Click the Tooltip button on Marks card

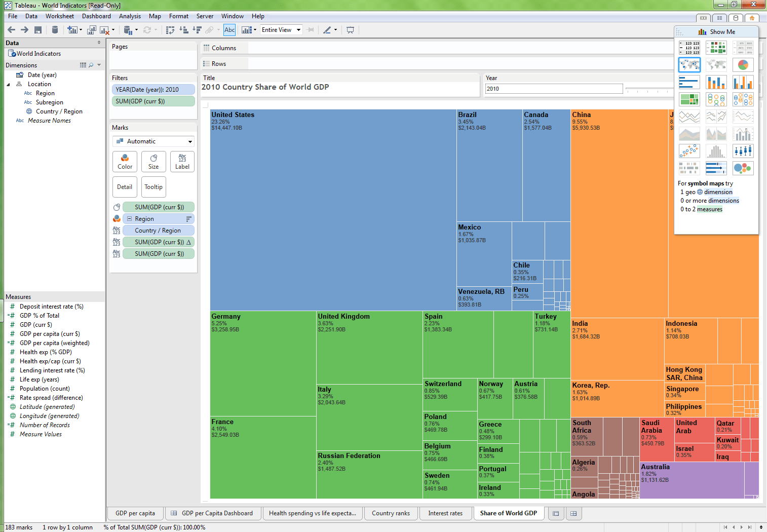pyautogui.click(x=154, y=187)
